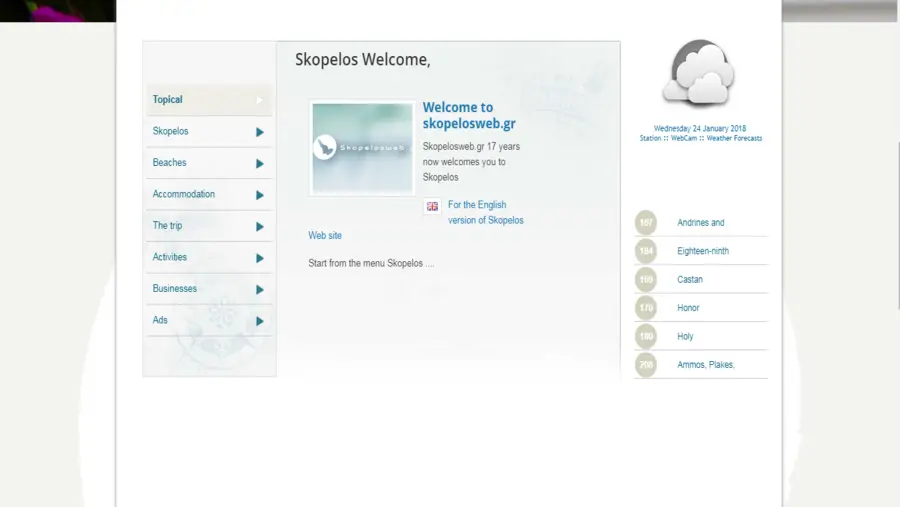Follow the English version of Skopelos link
900x507 pixels.
point(485,212)
